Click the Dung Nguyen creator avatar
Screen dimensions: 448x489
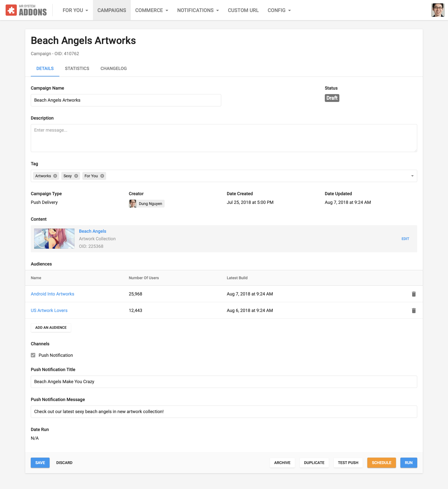pos(133,204)
